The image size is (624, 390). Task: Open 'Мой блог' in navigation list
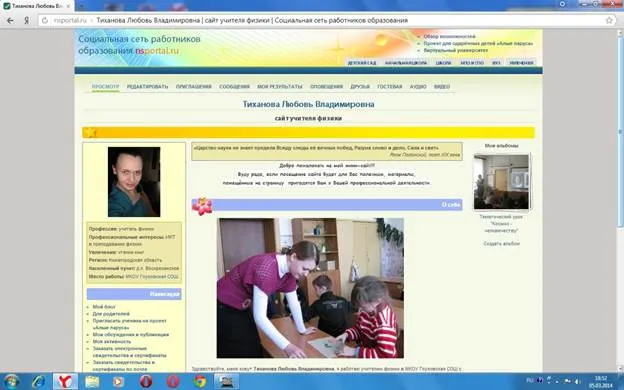pos(104,307)
